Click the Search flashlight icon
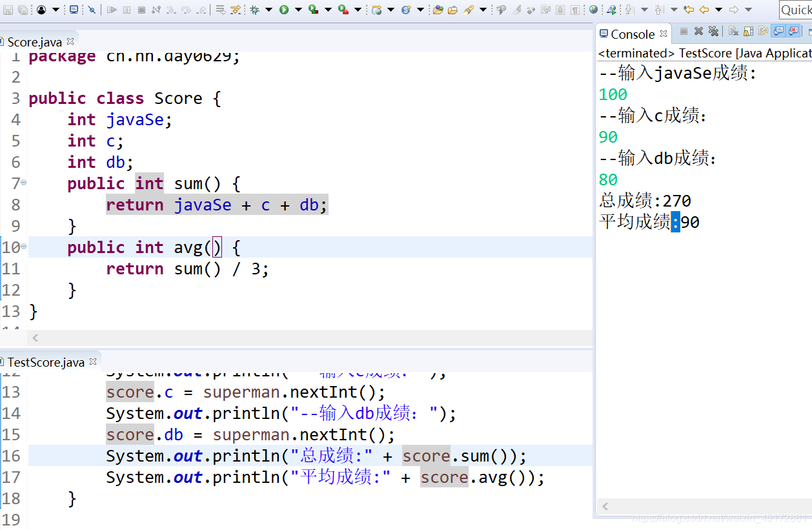The height and width of the screenshot is (530, 812). click(468, 10)
